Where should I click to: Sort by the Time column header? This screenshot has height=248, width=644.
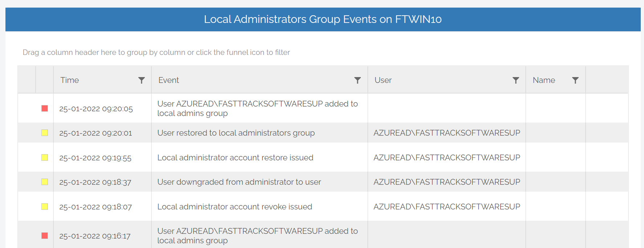click(70, 80)
